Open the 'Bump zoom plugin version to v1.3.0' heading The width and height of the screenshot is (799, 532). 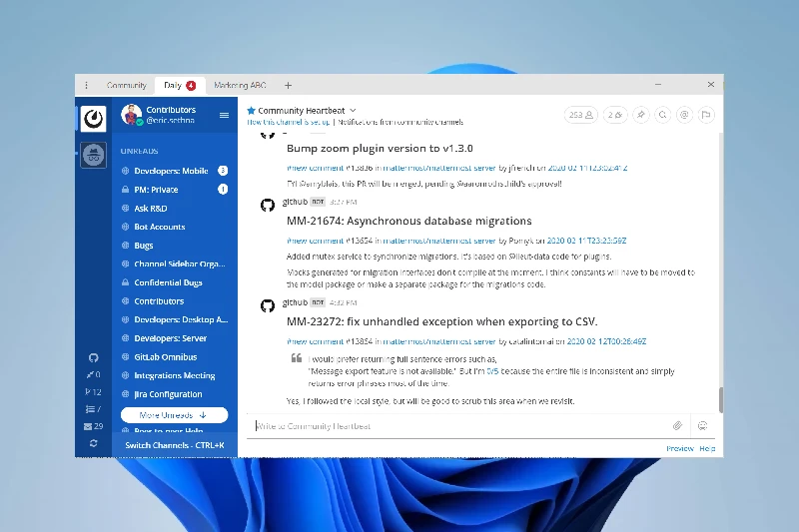(x=380, y=149)
